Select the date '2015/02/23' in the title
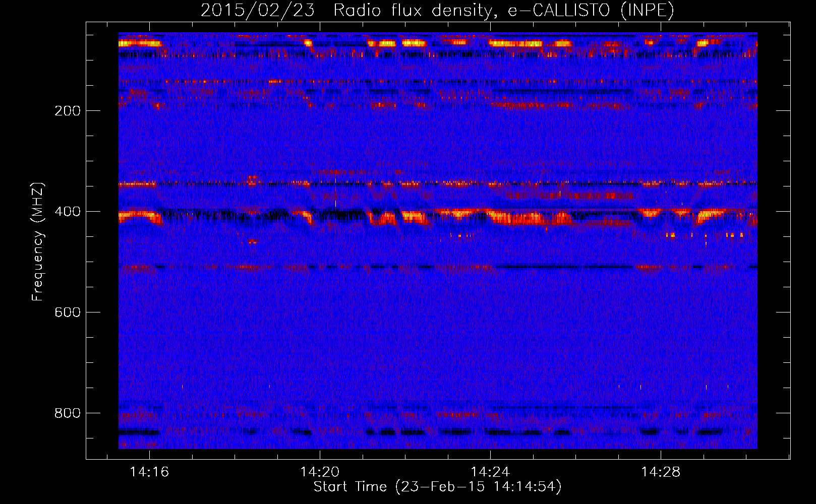 click(x=258, y=11)
